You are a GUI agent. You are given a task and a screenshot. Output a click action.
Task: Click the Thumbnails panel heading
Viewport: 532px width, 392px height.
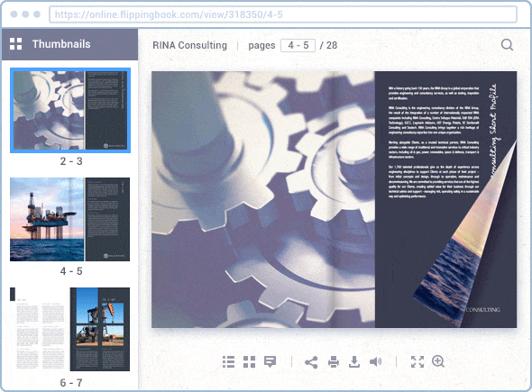pyautogui.click(x=61, y=44)
